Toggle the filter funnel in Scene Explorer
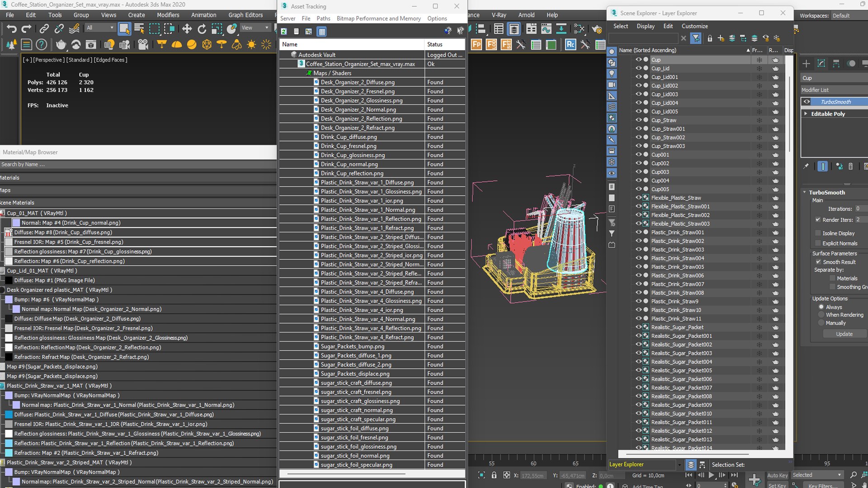This screenshot has height=488, width=868. pos(696,38)
